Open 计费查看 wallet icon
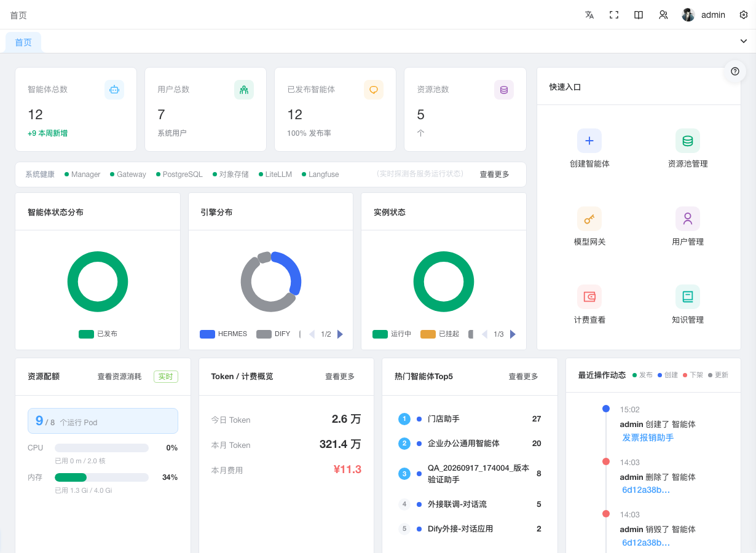The image size is (756, 553). [589, 297]
